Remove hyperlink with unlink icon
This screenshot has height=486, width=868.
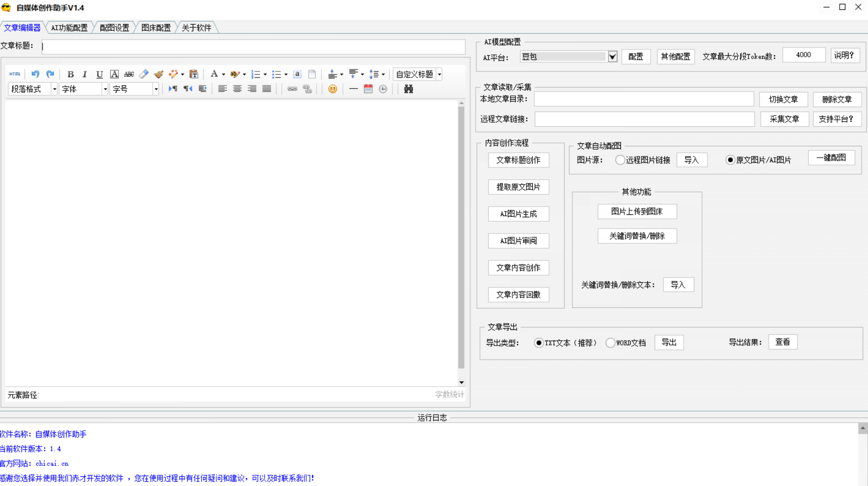307,89
